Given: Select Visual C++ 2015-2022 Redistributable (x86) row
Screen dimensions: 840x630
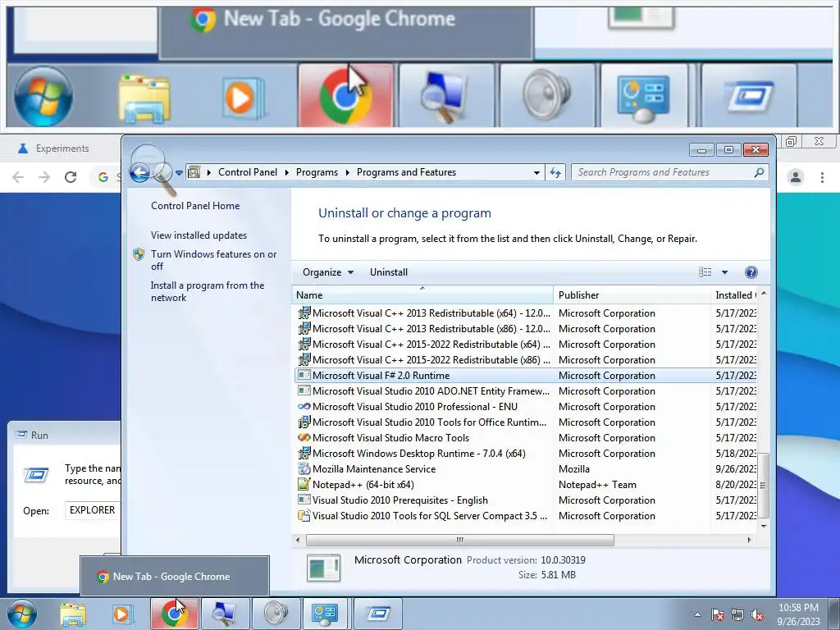Looking at the screenshot, I should (x=525, y=359).
